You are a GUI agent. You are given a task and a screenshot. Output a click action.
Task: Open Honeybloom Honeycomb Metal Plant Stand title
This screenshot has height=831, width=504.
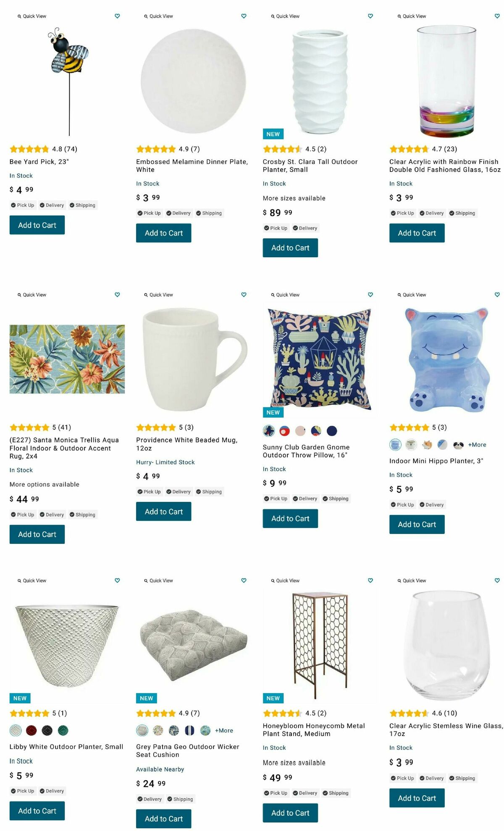[314, 730]
